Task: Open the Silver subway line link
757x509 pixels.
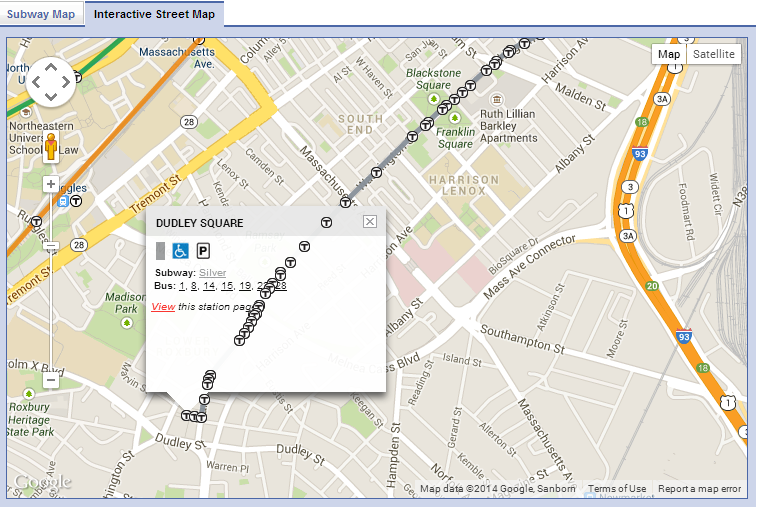Action: click(212, 273)
